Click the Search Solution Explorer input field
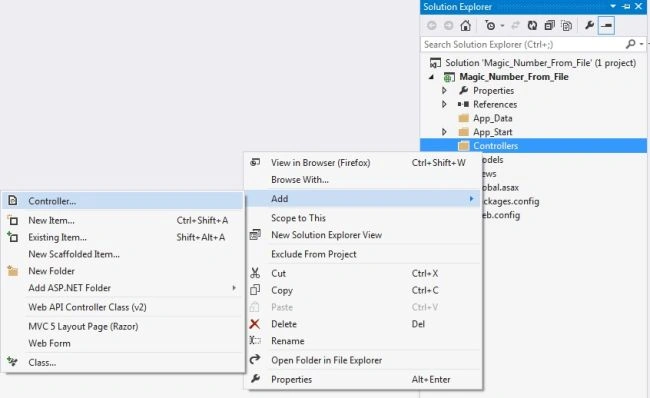Image resolution: width=650 pixels, height=398 pixels. pos(524,44)
